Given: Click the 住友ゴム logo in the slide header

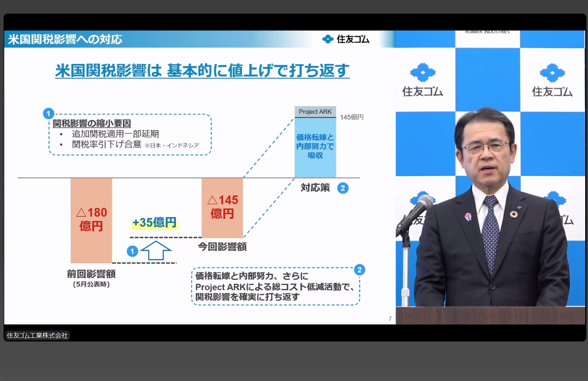Looking at the screenshot, I should [346, 39].
